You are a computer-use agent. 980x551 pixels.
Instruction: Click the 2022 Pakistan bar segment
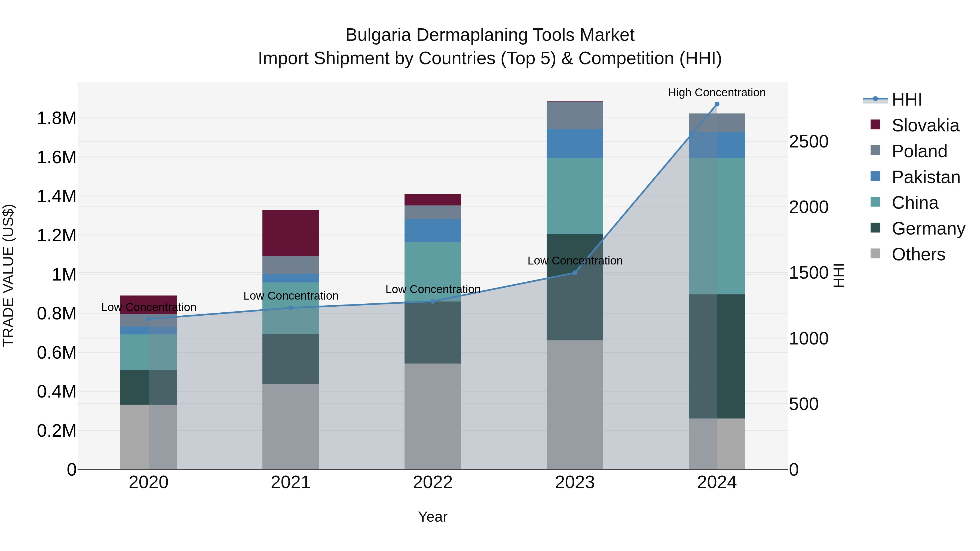[x=433, y=231]
